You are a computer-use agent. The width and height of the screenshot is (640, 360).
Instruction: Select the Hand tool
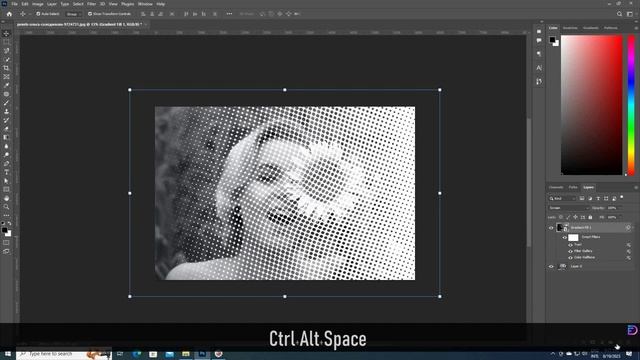[6, 198]
